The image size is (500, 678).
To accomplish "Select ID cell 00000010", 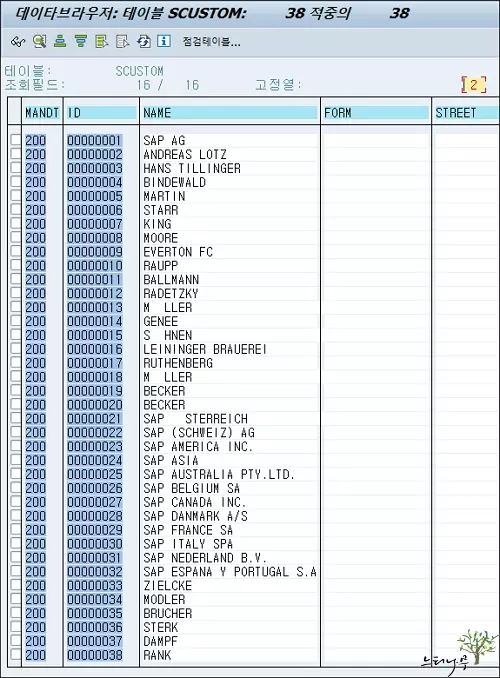I will [95, 265].
